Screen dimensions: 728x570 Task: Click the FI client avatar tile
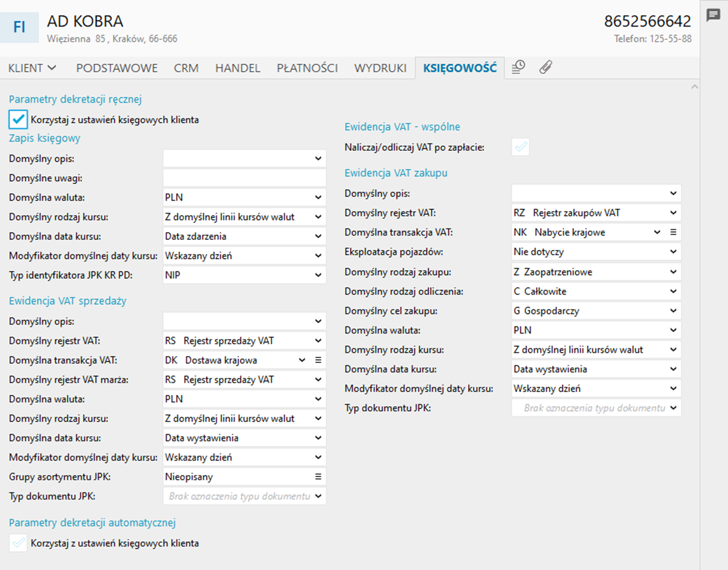pos(19,27)
